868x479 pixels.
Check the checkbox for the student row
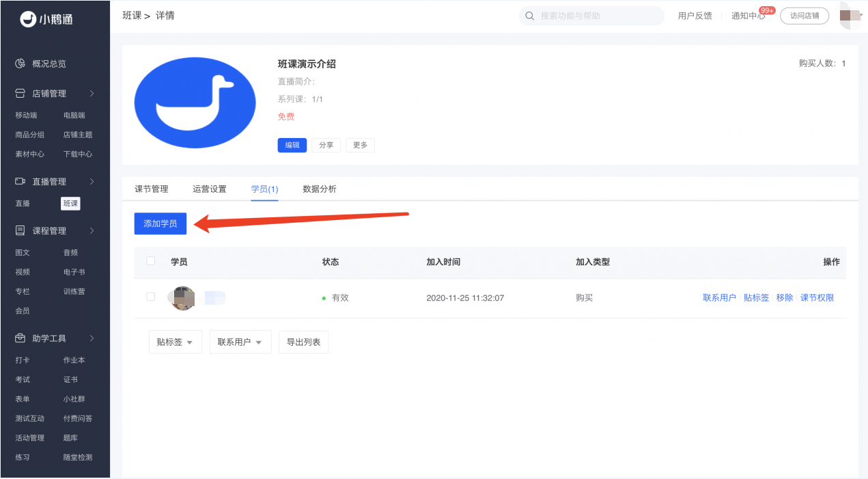click(151, 297)
